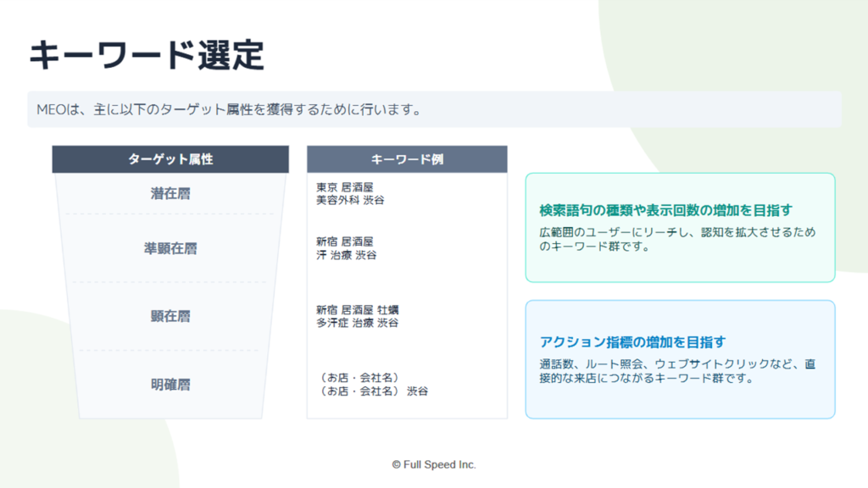The height and width of the screenshot is (488, 868).
Task: Click the blue アクション指標の増加を目指す heading
Action: 632,342
